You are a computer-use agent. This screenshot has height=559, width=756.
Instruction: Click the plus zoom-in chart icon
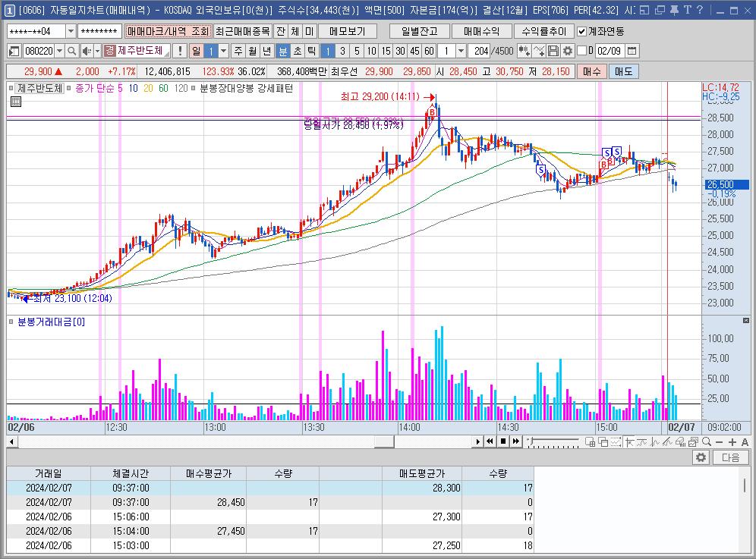click(x=732, y=442)
